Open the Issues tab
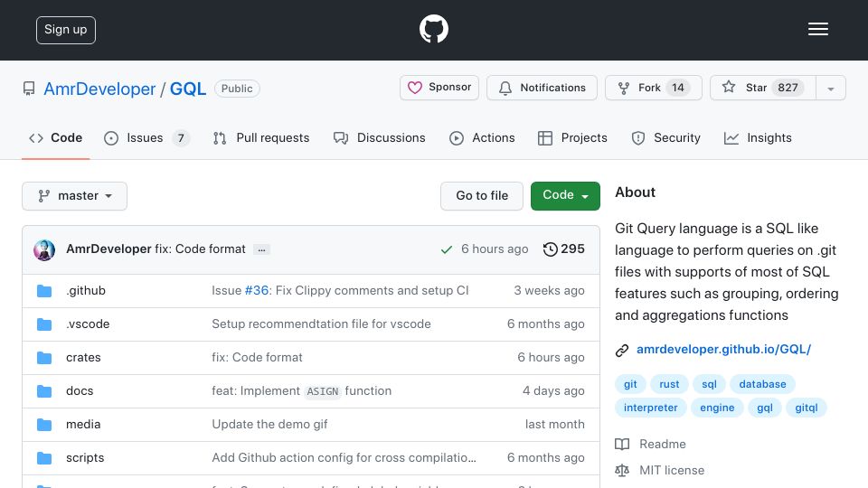This screenshot has height=488, width=868. pos(146,137)
